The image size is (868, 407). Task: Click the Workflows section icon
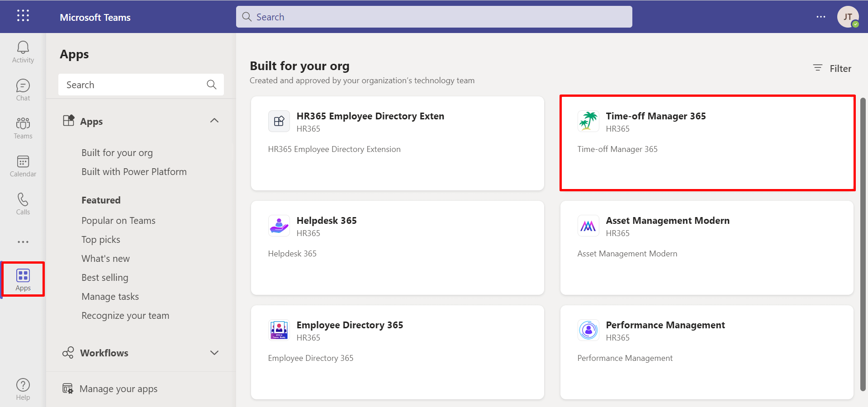(x=68, y=353)
